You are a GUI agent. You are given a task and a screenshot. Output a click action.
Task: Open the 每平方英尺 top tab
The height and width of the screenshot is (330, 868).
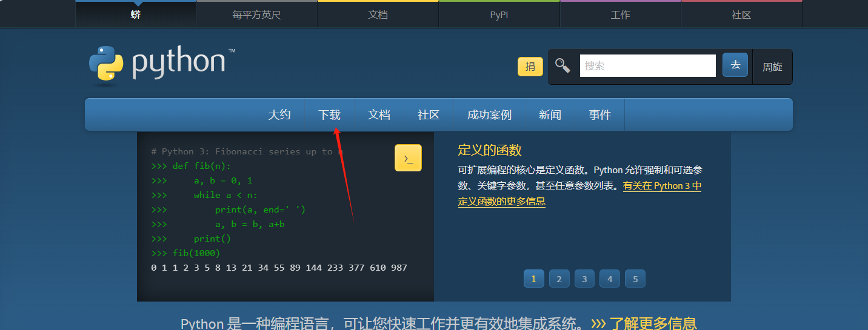point(257,15)
